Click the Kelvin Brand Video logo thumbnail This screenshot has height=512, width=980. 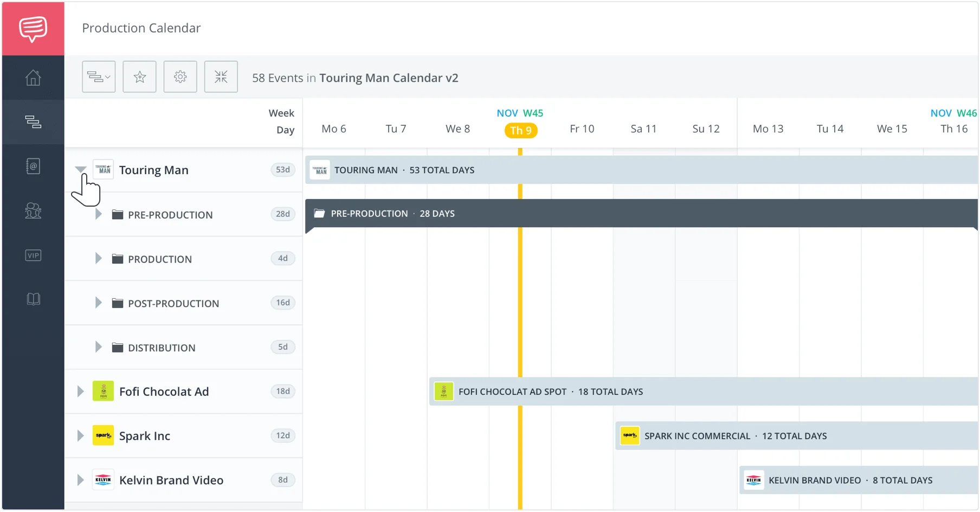click(103, 480)
